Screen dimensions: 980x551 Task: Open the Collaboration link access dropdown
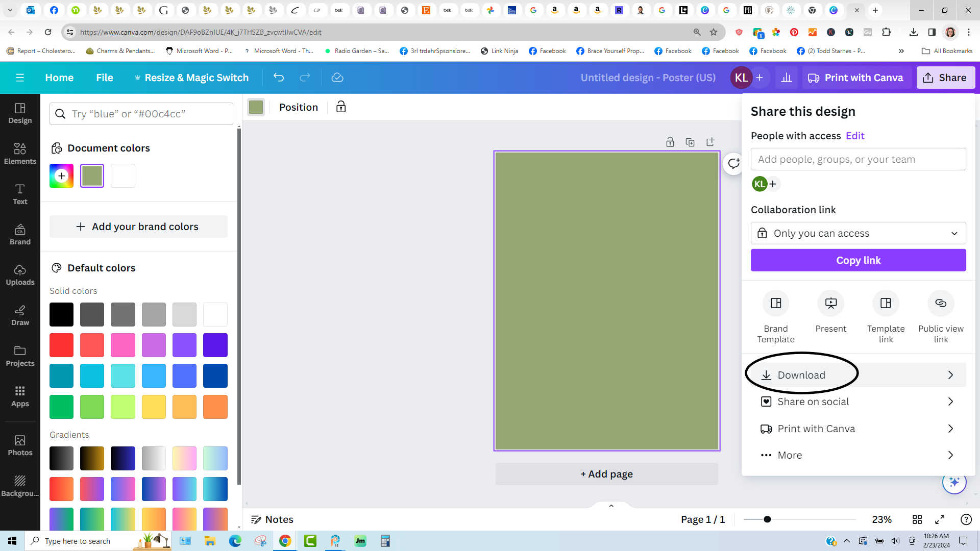pos(859,233)
